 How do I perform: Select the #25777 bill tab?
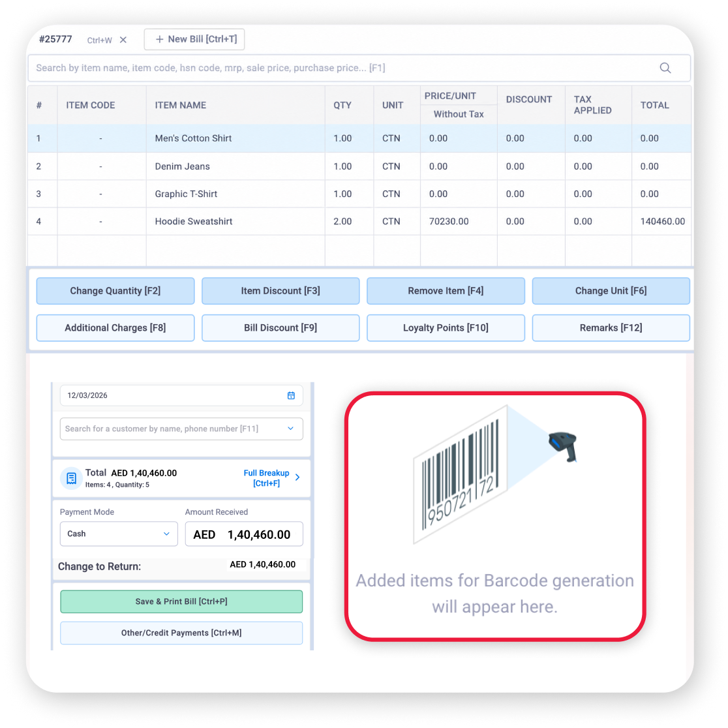55,39
